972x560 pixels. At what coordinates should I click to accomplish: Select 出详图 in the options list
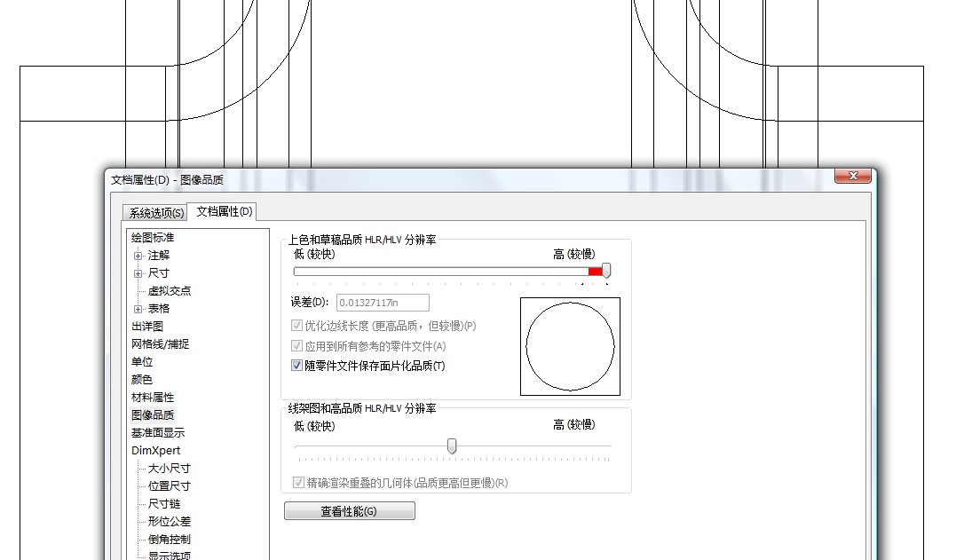[147, 327]
